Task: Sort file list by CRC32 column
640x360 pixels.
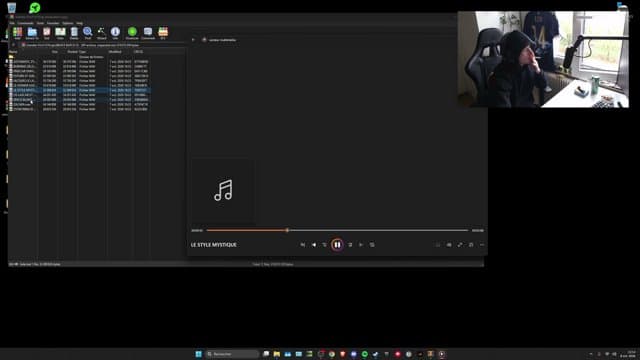Action: [x=142, y=52]
